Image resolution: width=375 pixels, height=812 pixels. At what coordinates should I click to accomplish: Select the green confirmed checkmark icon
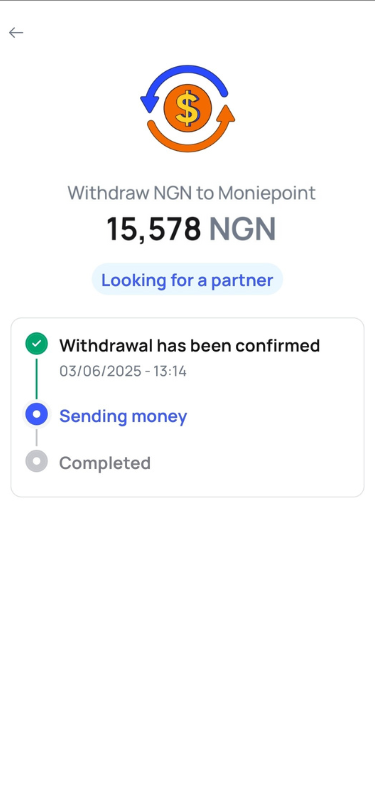pyautogui.click(x=36, y=344)
